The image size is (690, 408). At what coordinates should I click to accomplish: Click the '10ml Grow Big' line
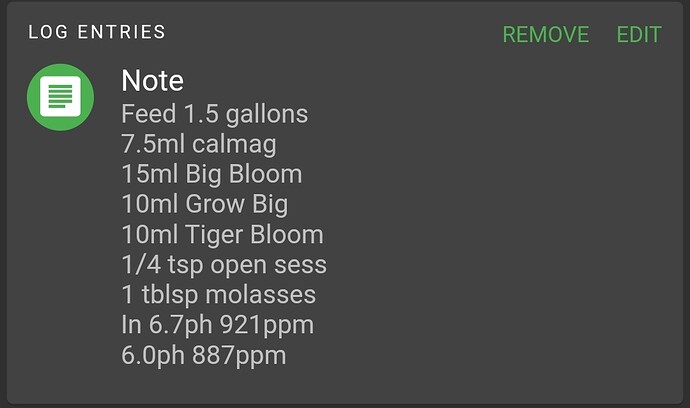point(205,205)
